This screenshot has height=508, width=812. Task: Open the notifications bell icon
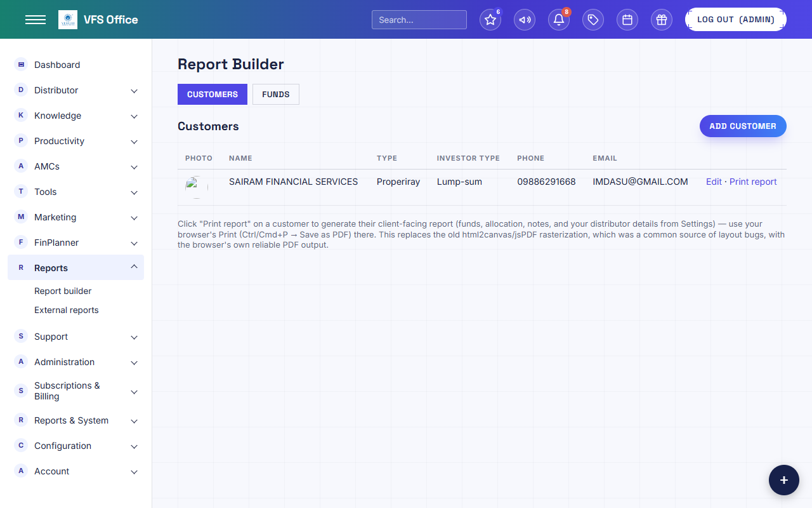coord(559,20)
